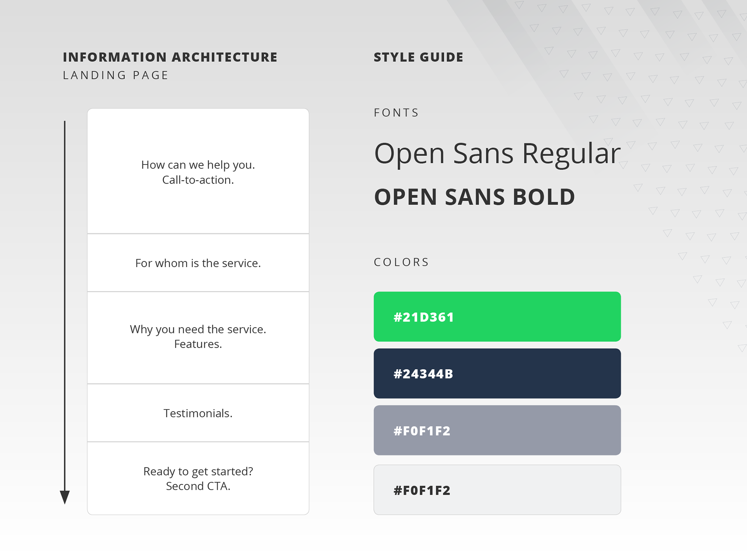Click the 'For whom is the service.' section
This screenshot has height=560, width=747.
pyautogui.click(x=198, y=263)
